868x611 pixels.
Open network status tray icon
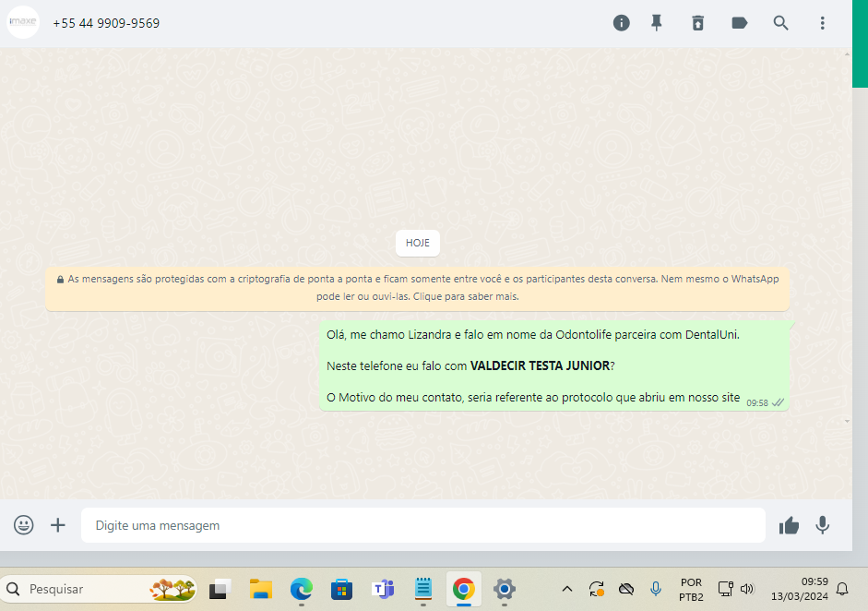[725, 588]
